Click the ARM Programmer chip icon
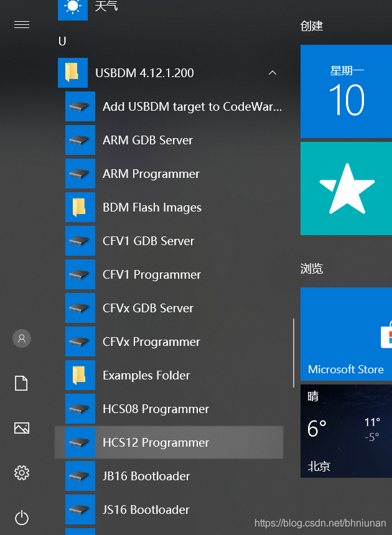The width and height of the screenshot is (392, 535). coord(80,174)
